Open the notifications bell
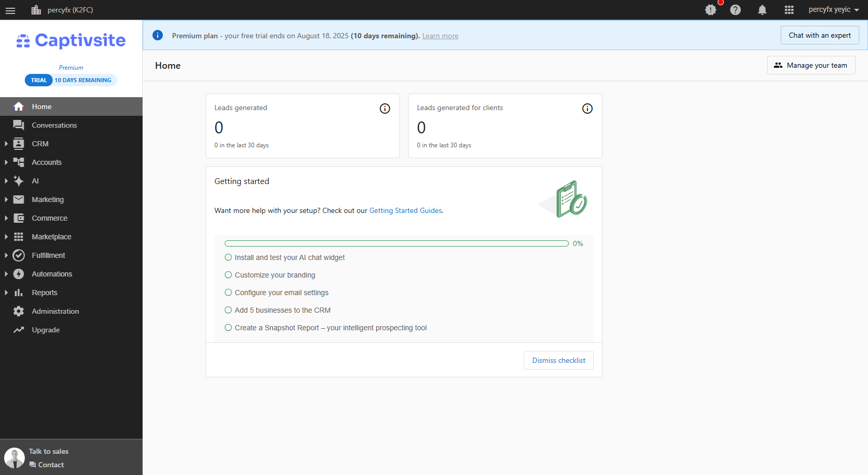 click(x=762, y=10)
